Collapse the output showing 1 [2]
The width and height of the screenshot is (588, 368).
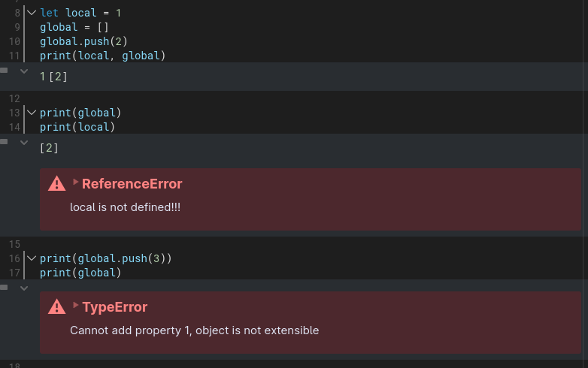pos(24,71)
